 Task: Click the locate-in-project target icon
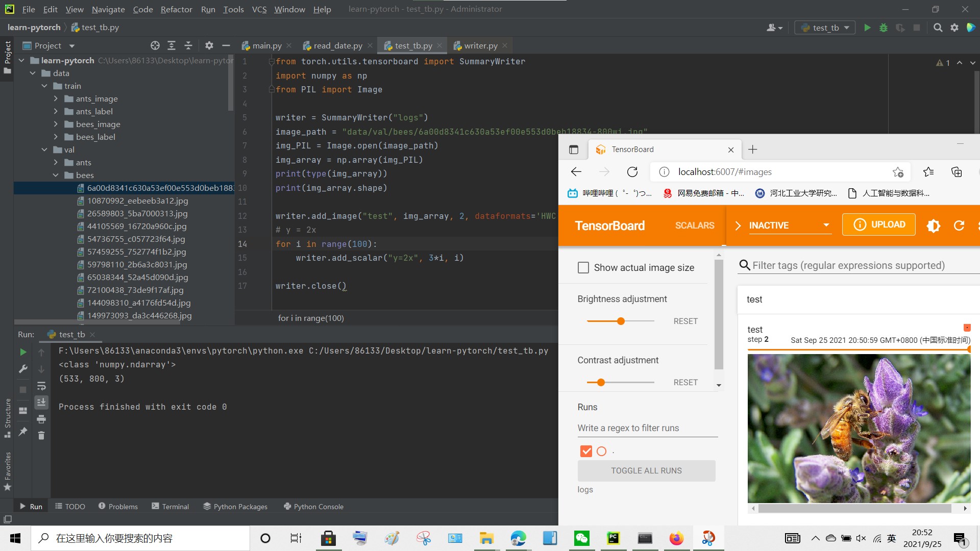coord(155,45)
